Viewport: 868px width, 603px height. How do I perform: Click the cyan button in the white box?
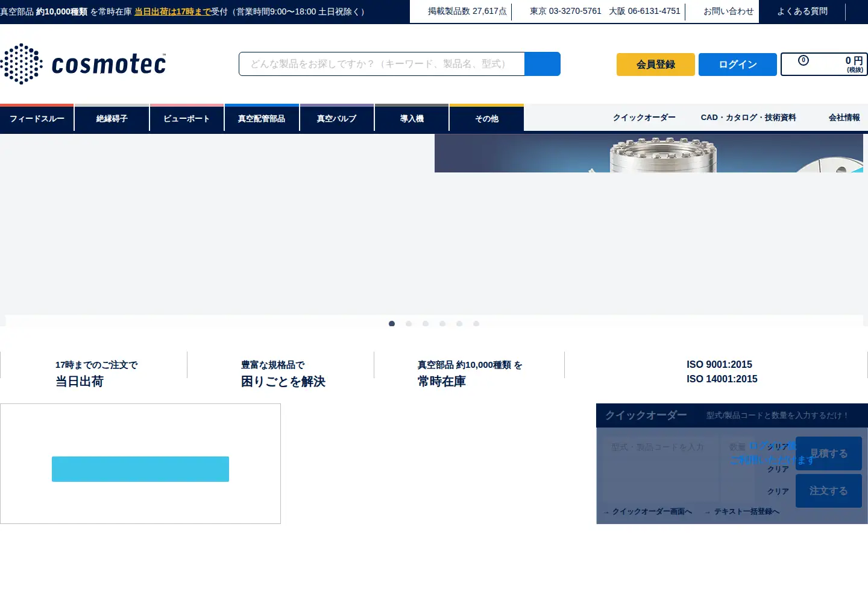coord(140,469)
